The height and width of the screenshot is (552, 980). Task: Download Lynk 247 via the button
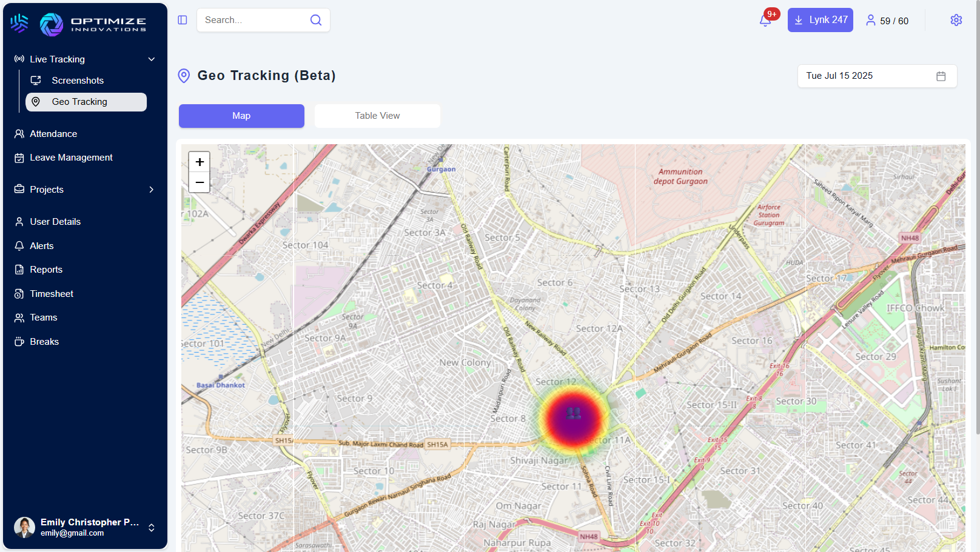[820, 20]
